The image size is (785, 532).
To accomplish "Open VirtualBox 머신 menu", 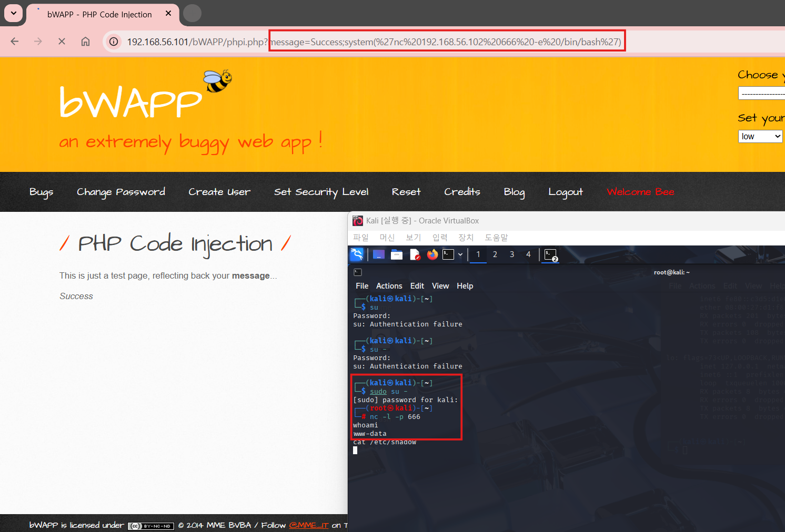I will 387,238.
